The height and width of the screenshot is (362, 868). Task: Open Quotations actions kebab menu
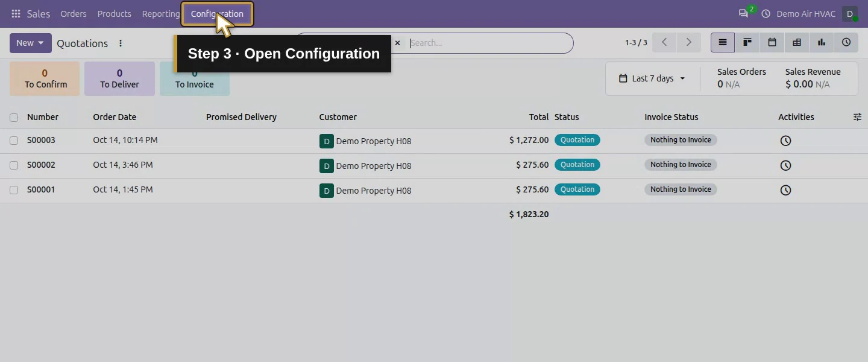[121, 43]
